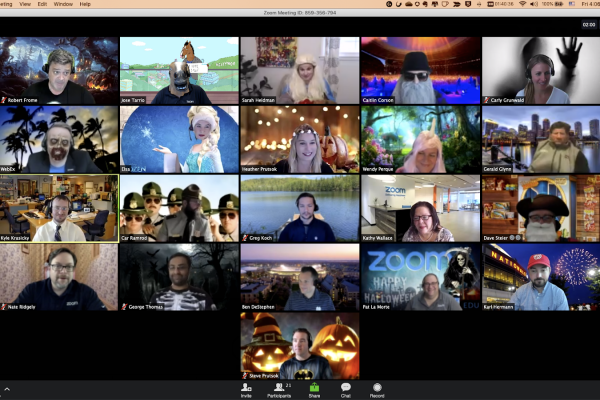Select Sarah Heidman's video tile
The width and height of the screenshot is (600, 400).
coord(299,70)
